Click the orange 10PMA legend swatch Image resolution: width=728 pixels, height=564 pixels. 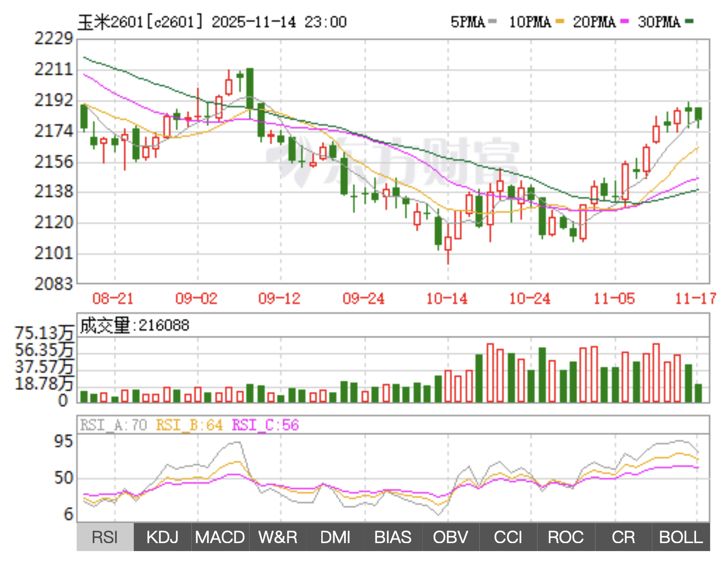click(x=560, y=21)
